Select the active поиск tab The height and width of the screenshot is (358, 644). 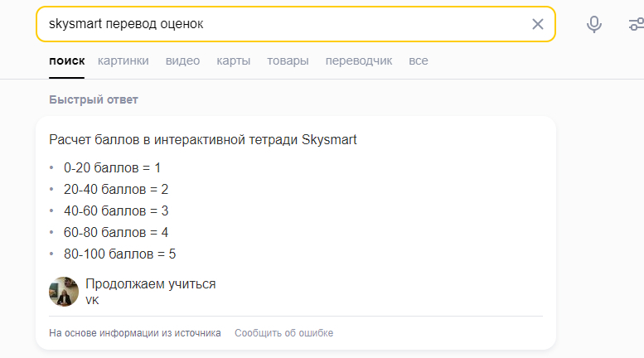(x=66, y=60)
